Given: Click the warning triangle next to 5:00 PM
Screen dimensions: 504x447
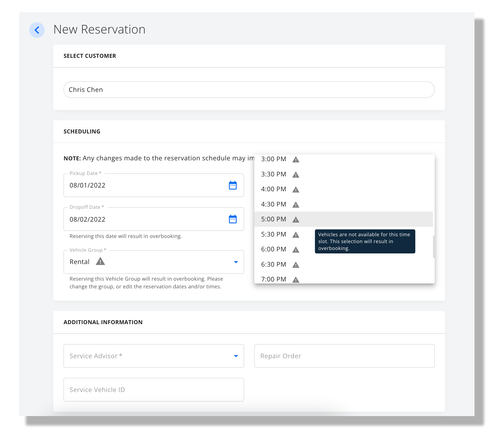Looking at the screenshot, I should tap(296, 220).
